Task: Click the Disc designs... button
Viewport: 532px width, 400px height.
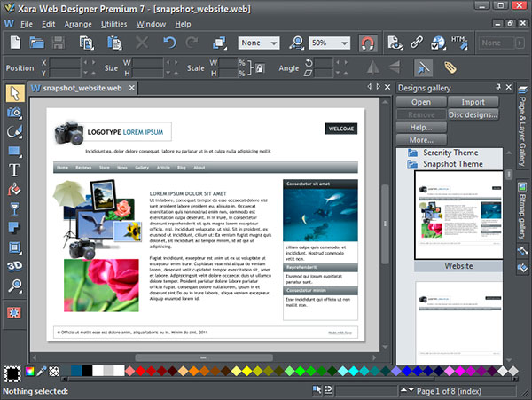Action: [473, 114]
